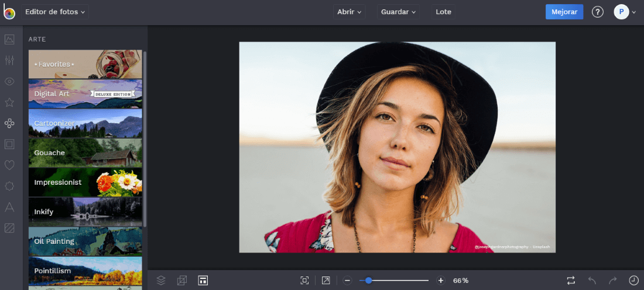Toggle the layers panel icon

[x=161, y=281]
